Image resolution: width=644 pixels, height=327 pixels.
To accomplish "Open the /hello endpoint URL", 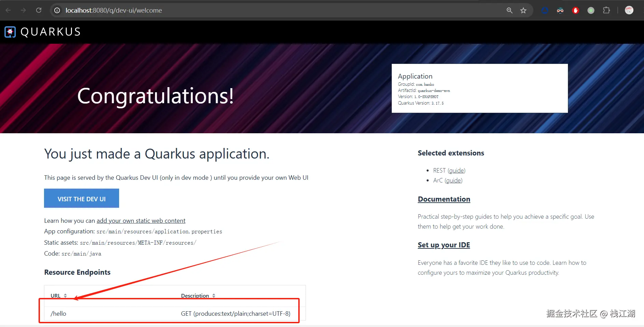I will pyautogui.click(x=58, y=314).
